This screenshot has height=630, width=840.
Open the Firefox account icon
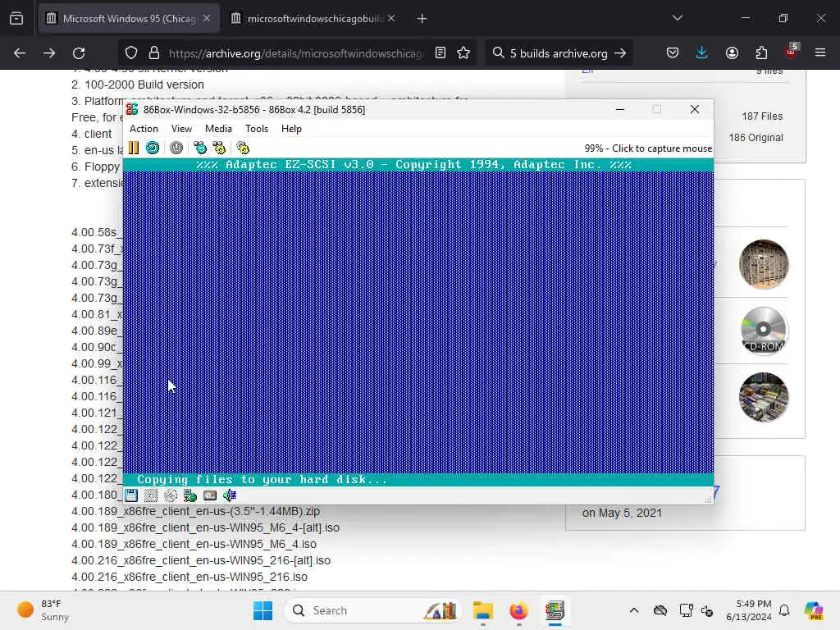point(732,53)
